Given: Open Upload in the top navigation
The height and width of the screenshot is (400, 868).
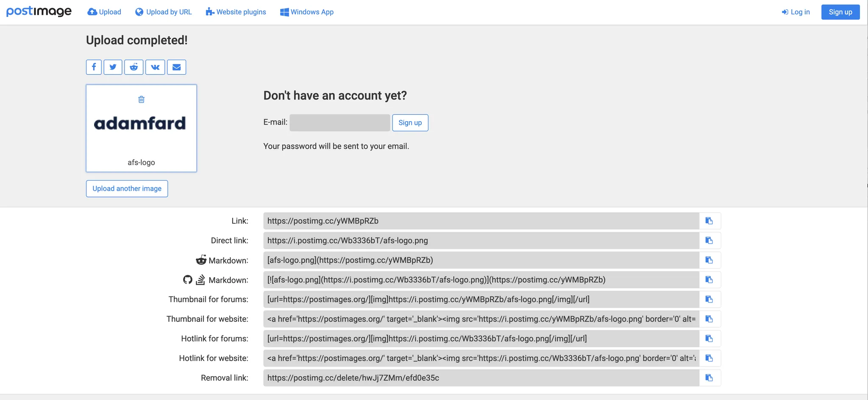Looking at the screenshot, I should pyautogui.click(x=104, y=12).
